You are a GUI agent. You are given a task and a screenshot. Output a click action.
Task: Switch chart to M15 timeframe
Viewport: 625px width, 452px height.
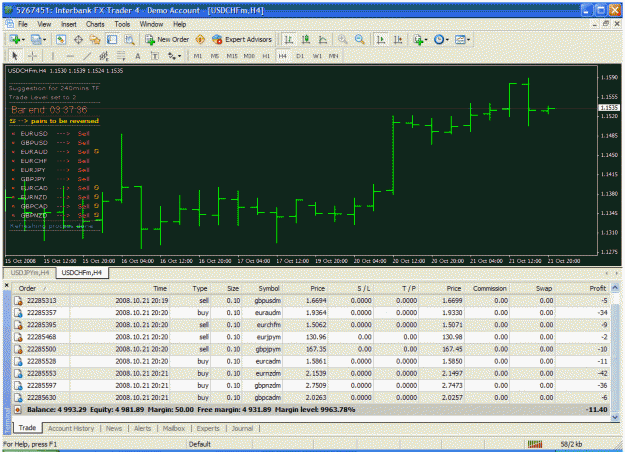[x=232, y=56]
